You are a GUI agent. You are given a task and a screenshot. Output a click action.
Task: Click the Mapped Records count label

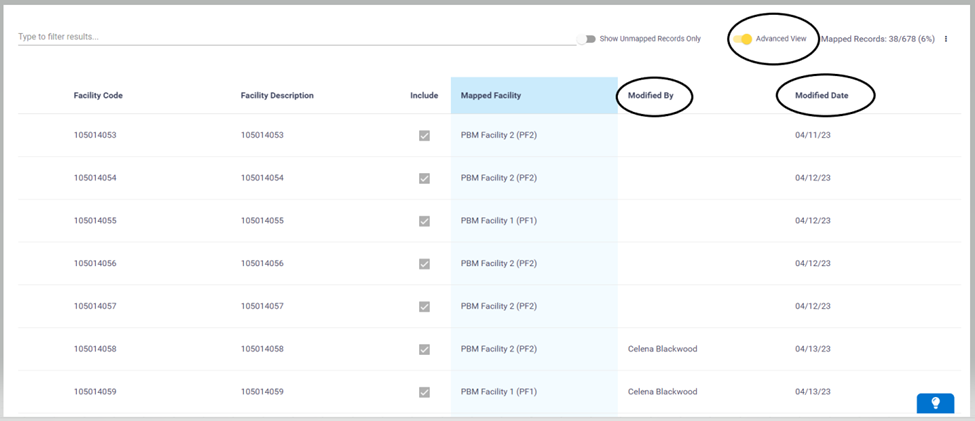(877, 39)
